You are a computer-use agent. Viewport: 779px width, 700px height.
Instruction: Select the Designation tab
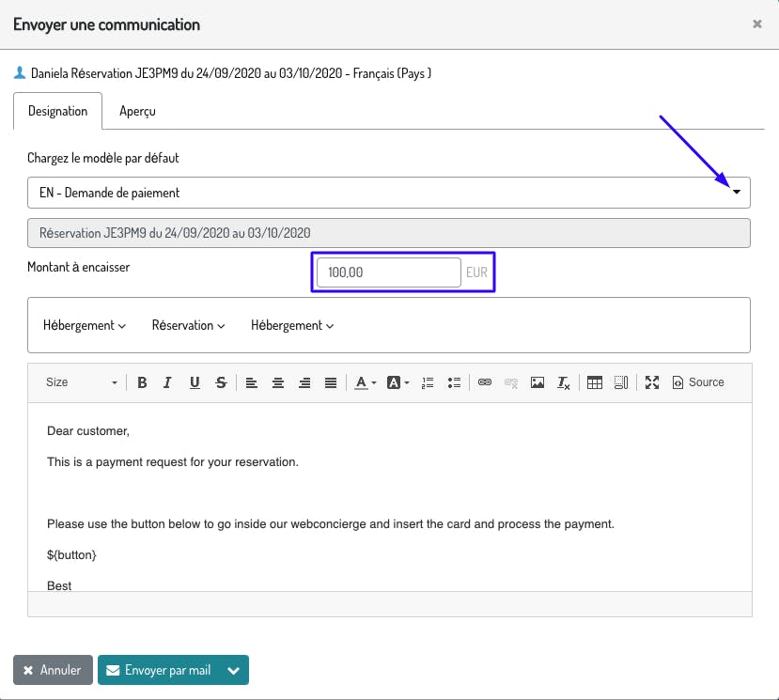[58, 111]
